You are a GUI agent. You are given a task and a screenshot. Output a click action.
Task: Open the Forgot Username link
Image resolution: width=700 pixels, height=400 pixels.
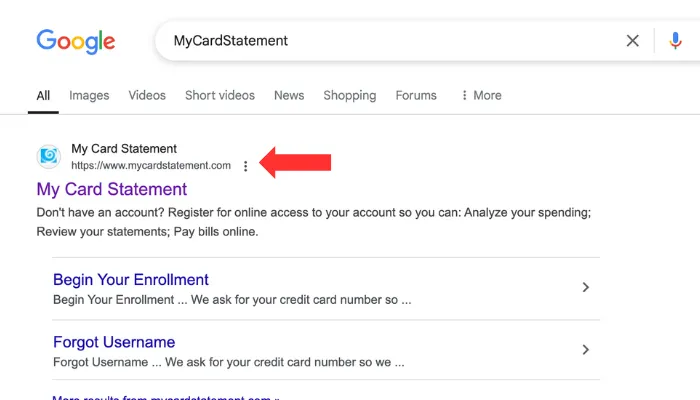pyautogui.click(x=114, y=342)
